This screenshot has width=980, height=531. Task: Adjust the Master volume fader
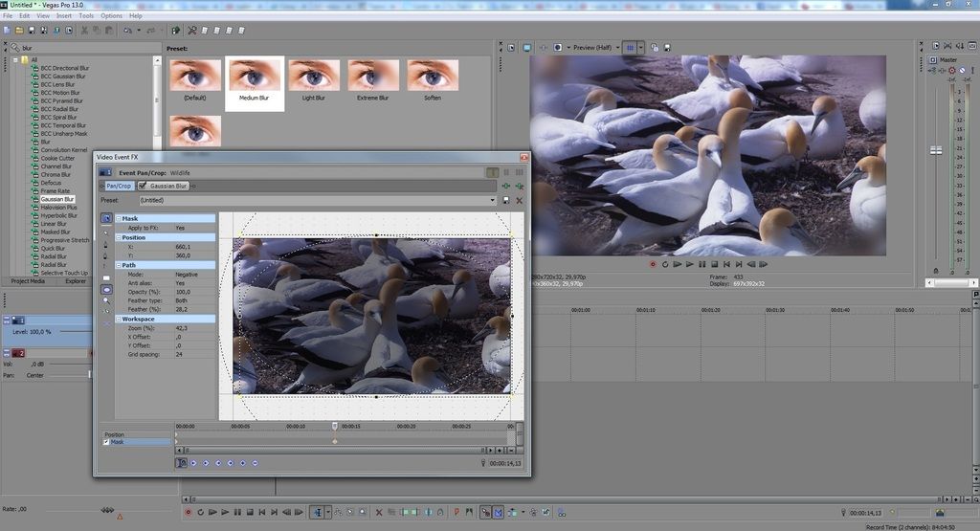[x=936, y=150]
